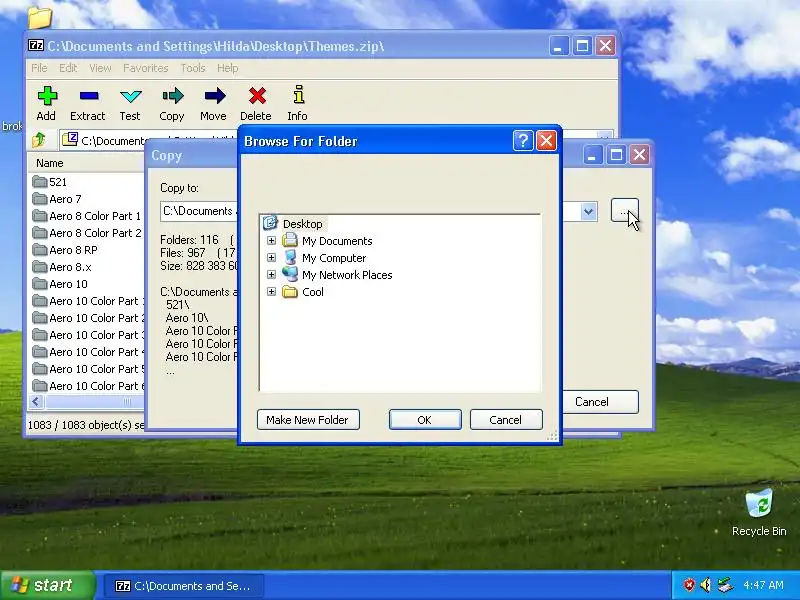Click the Info toolbar icon
The height and width of the screenshot is (600, 800).
pyautogui.click(x=299, y=95)
